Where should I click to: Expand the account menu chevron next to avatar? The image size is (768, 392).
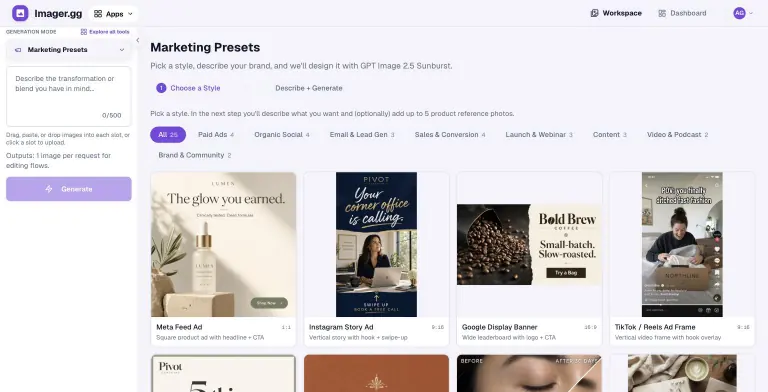click(751, 13)
